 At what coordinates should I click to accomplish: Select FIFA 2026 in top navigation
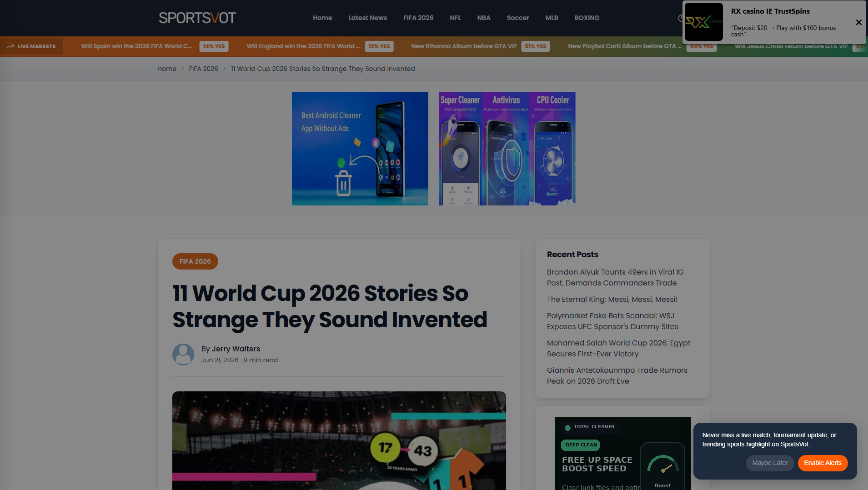click(418, 18)
